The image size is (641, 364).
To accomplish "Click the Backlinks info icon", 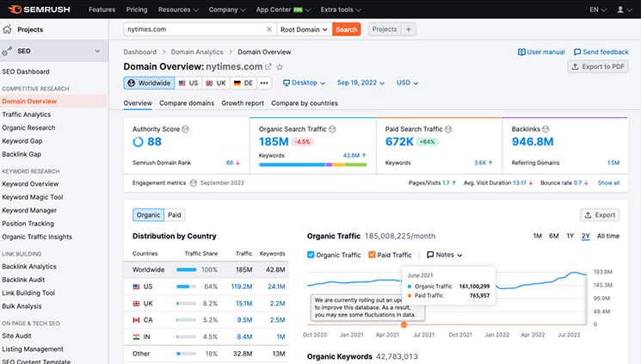I will click(x=545, y=129).
